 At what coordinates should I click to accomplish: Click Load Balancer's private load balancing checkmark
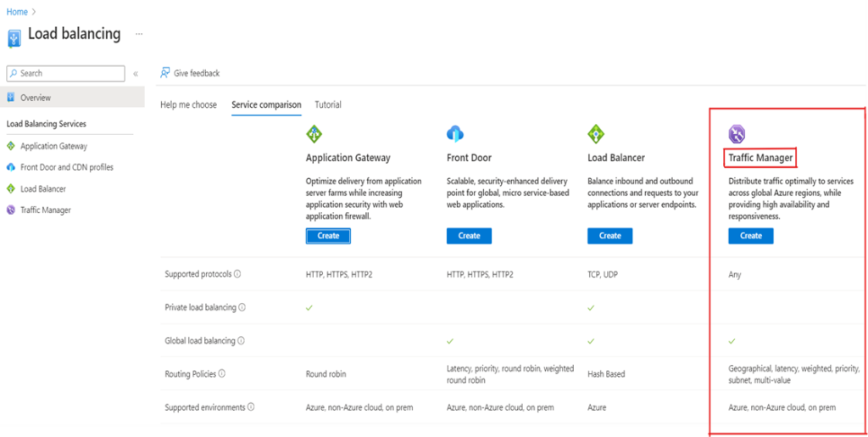pos(591,307)
